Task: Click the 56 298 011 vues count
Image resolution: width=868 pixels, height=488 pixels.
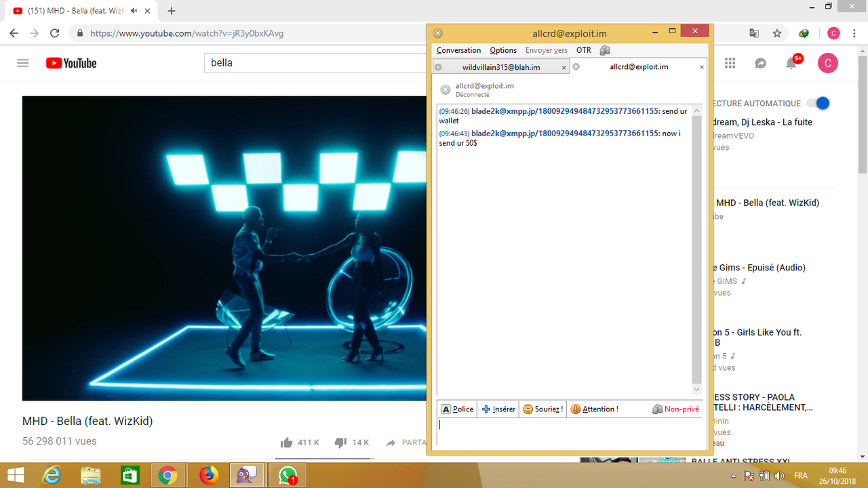Action: click(x=60, y=441)
